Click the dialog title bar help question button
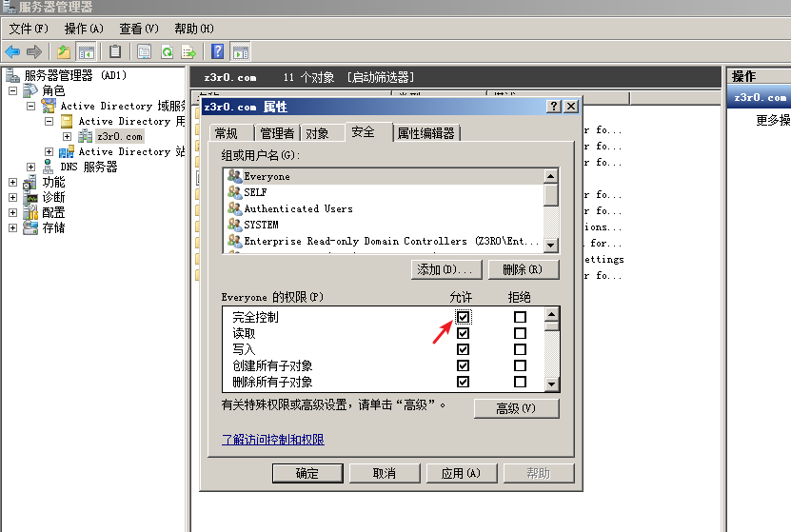Screen dimensions: 791x532 click(553, 106)
